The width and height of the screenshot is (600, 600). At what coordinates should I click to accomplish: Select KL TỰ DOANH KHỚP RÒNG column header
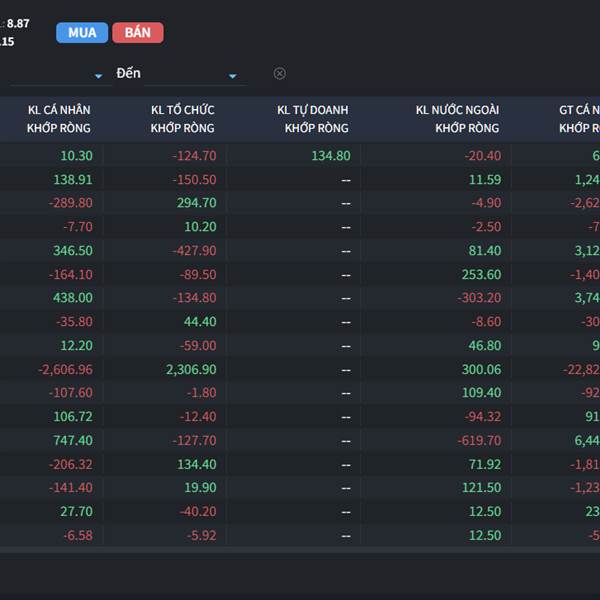[313, 119]
